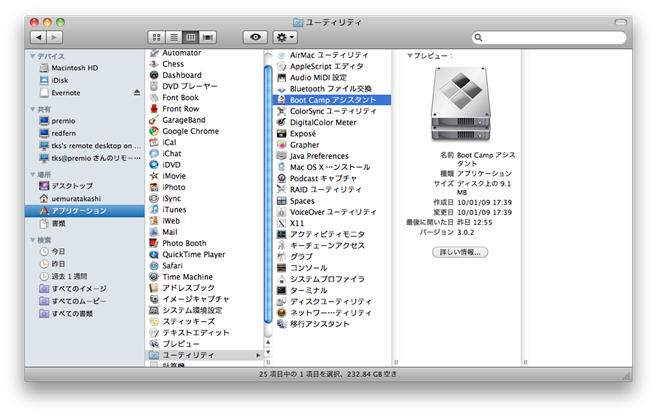Switch to column view mode
This screenshot has width=657, height=416.
pos(190,37)
